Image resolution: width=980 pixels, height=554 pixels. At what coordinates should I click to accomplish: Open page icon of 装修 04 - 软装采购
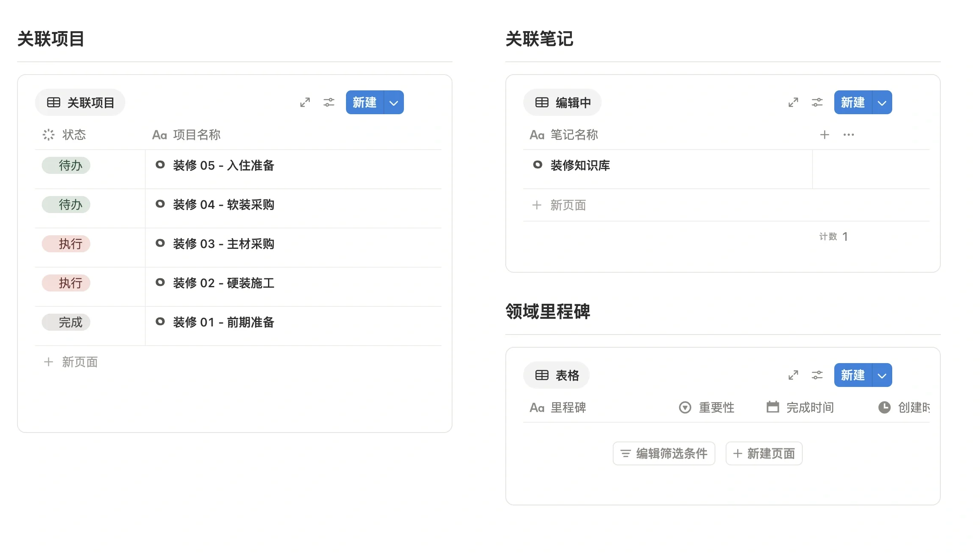click(x=160, y=204)
